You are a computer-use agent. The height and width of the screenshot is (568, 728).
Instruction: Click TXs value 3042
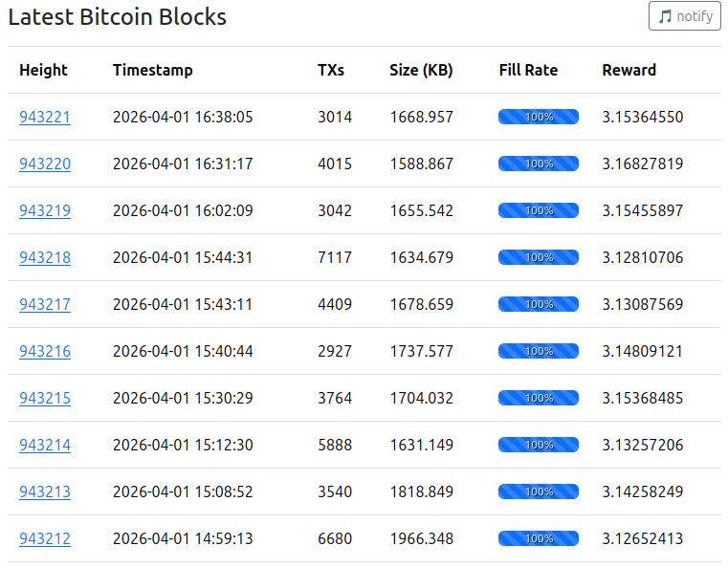(x=335, y=210)
